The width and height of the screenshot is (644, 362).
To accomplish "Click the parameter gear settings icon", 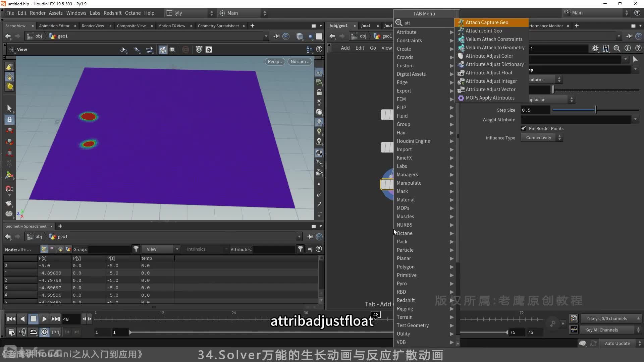I will point(595,49).
